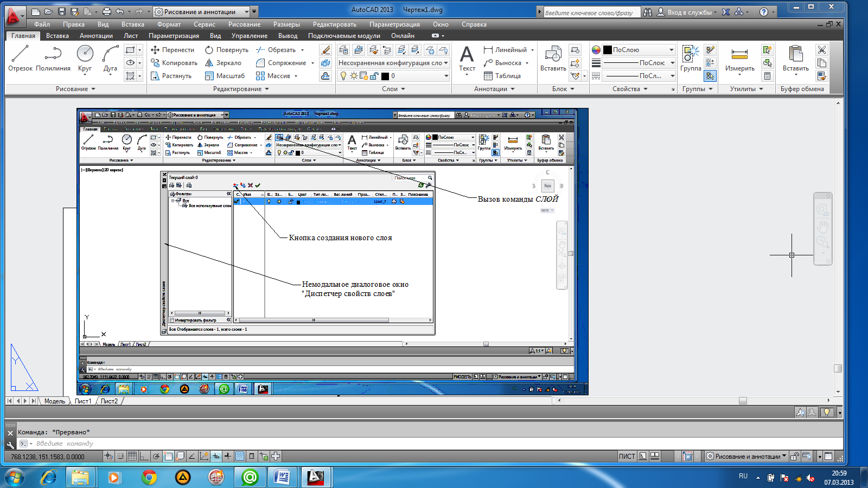The image size is (868, 488).
Task: Click the black layer 0 color swatch
Action: pyautogui.click(x=385, y=76)
